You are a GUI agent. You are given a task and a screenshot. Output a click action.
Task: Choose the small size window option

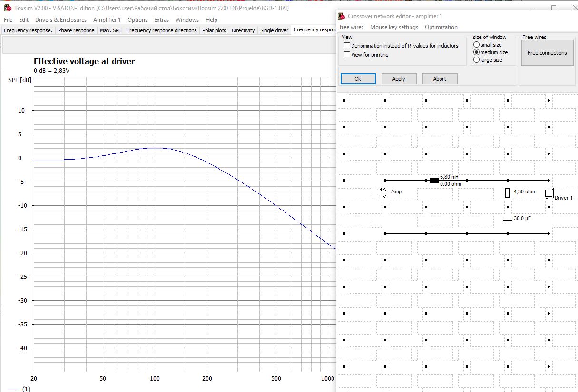[x=476, y=45]
